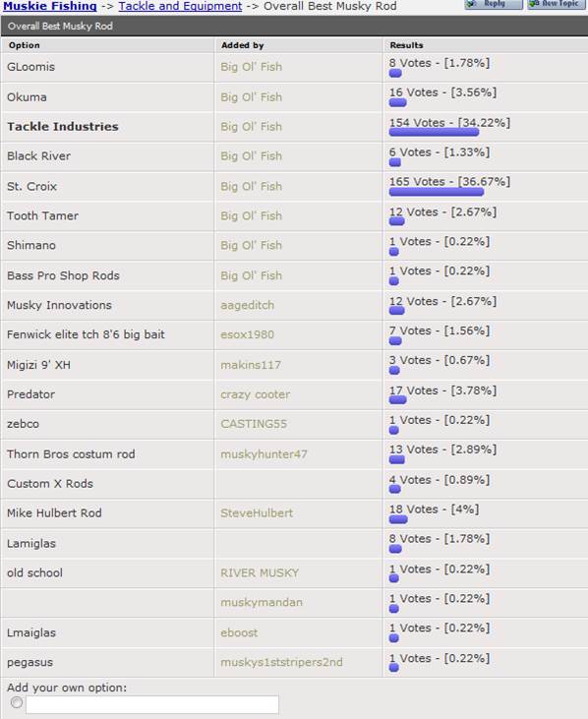Click the St. Croix vote result bar
The width and height of the screenshot is (588, 719).
click(437, 192)
